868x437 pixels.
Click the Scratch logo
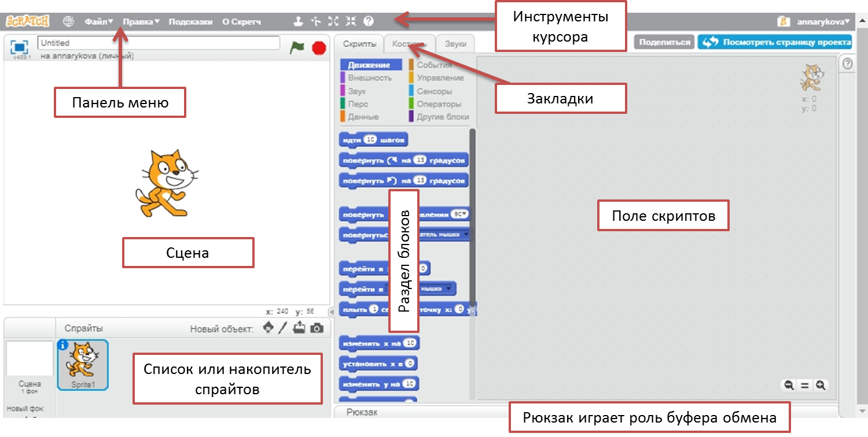point(27,21)
